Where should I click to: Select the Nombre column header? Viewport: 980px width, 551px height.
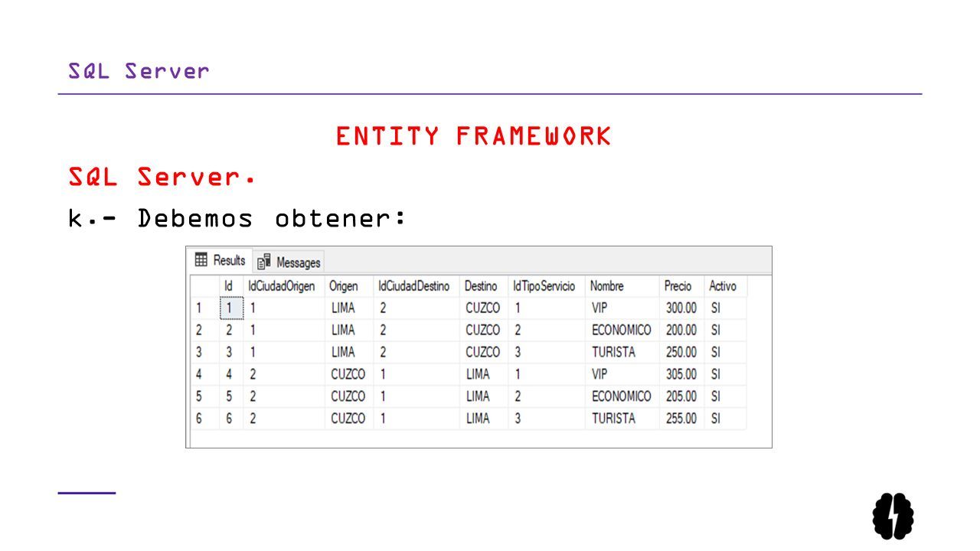(621, 286)
